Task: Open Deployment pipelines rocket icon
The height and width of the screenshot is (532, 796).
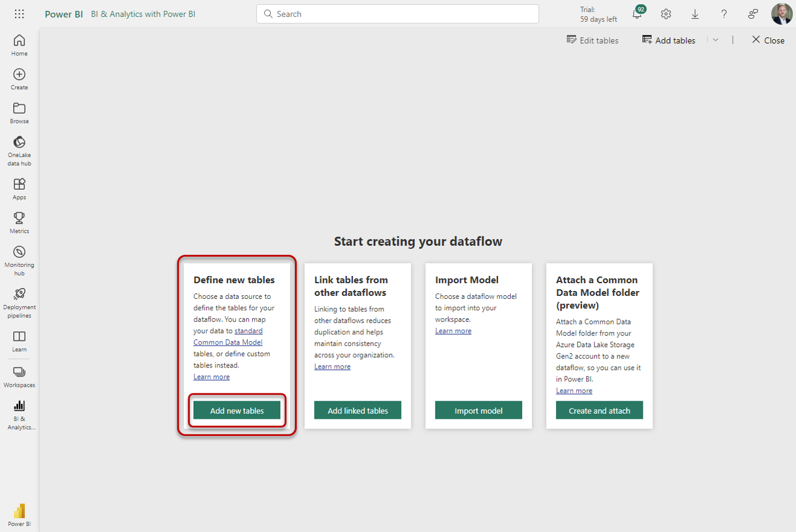Action: point(19,302)
